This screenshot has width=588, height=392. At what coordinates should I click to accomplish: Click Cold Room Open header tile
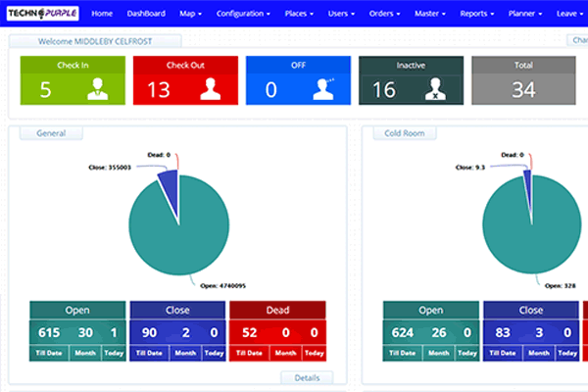pos(431,311)
